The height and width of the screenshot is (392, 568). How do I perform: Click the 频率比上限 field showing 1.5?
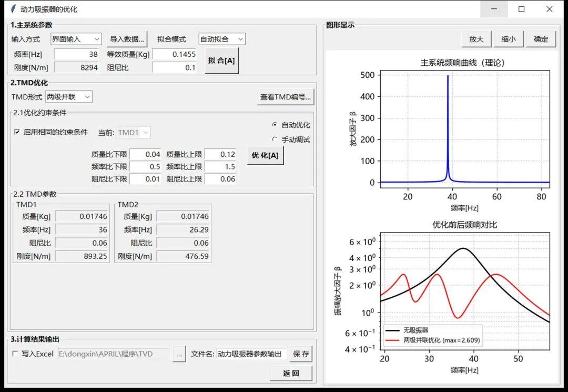220,167
